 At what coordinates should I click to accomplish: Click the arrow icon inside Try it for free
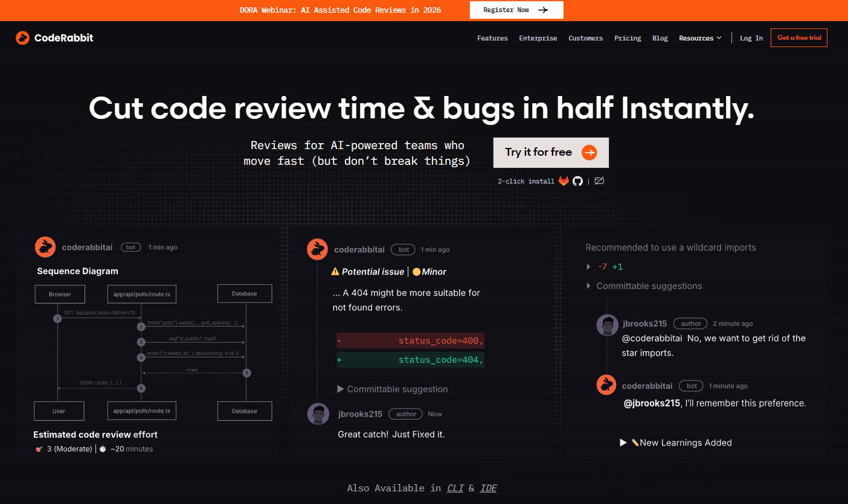[589, 153]
